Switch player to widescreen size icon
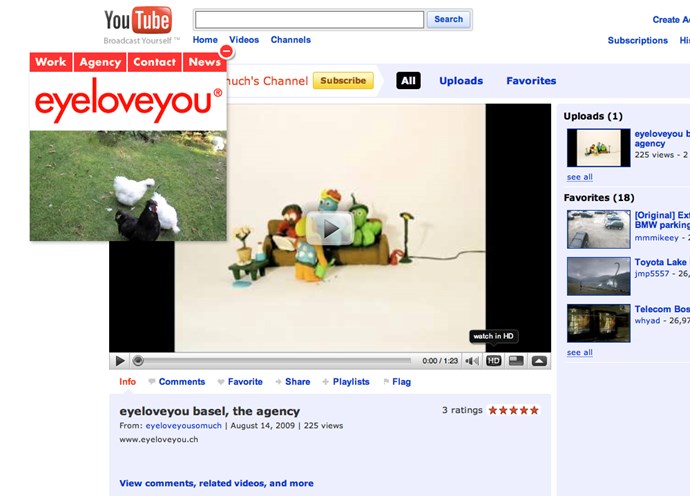 click(x=516, y=361)
